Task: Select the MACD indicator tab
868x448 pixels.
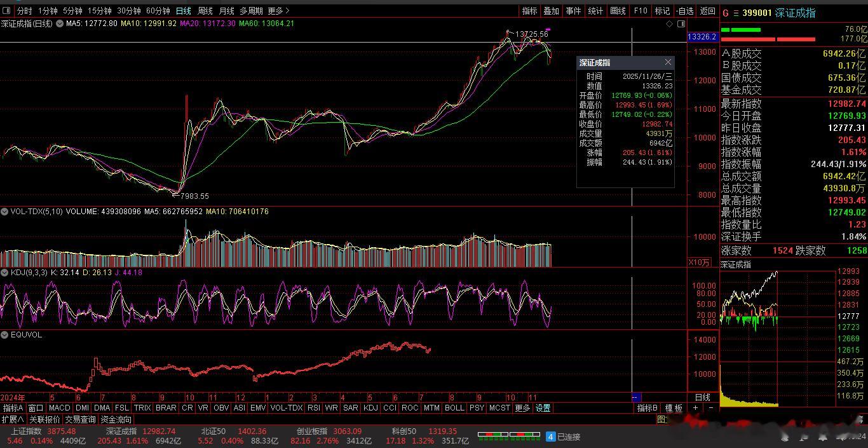Action: click(59, 408)
